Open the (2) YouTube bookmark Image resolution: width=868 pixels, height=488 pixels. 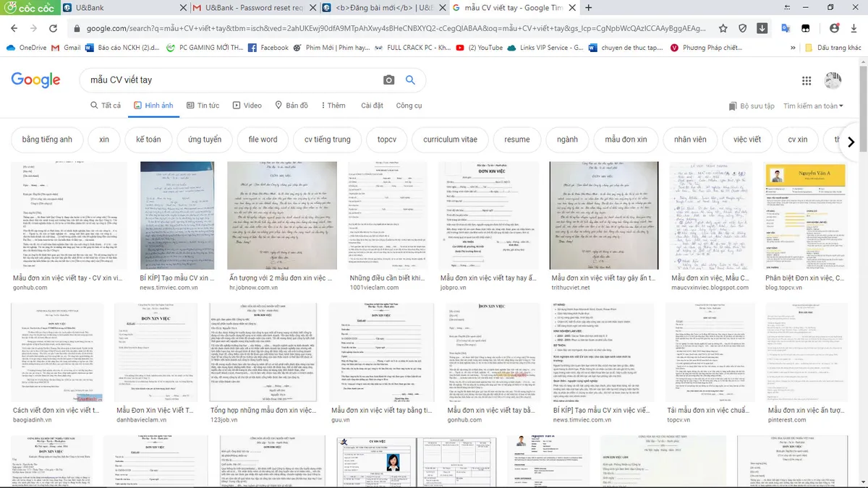(478, 48)
